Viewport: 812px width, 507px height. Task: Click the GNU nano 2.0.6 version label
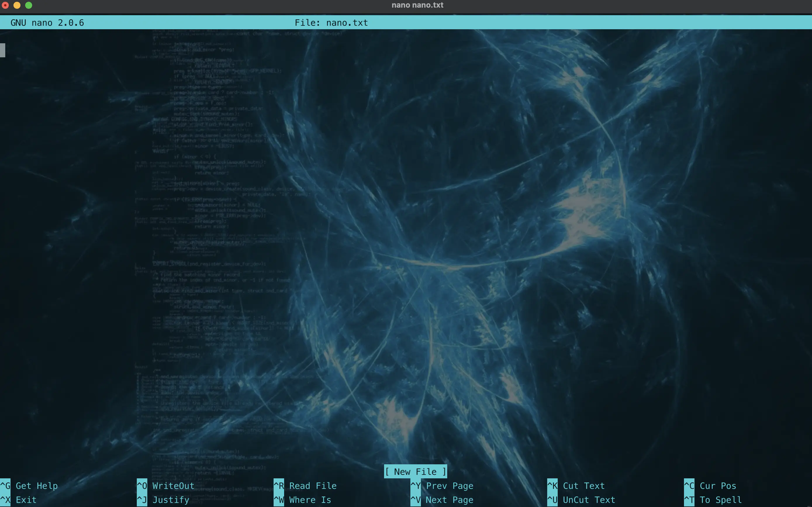coord(47,23)
